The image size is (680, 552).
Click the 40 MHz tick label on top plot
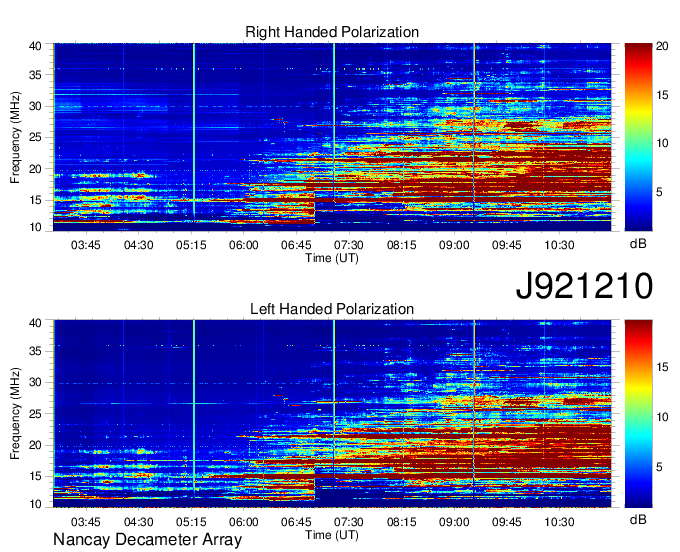35,46
